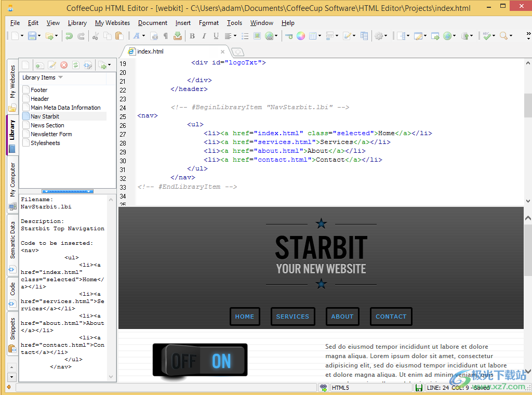532x395 pixels.
Task: Click the Insert image icon
Action: point(257,36)
